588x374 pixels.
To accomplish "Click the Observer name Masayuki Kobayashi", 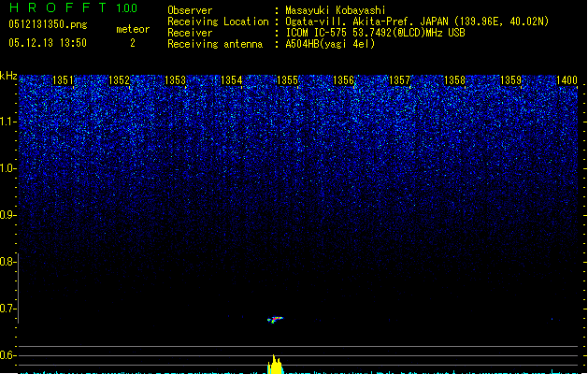I will 336,10.
